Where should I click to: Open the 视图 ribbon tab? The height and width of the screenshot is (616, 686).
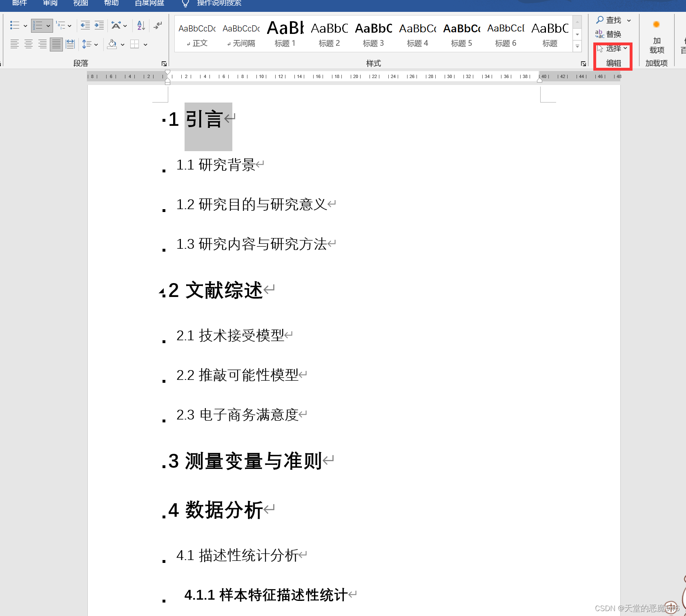[x=80, y=3]
